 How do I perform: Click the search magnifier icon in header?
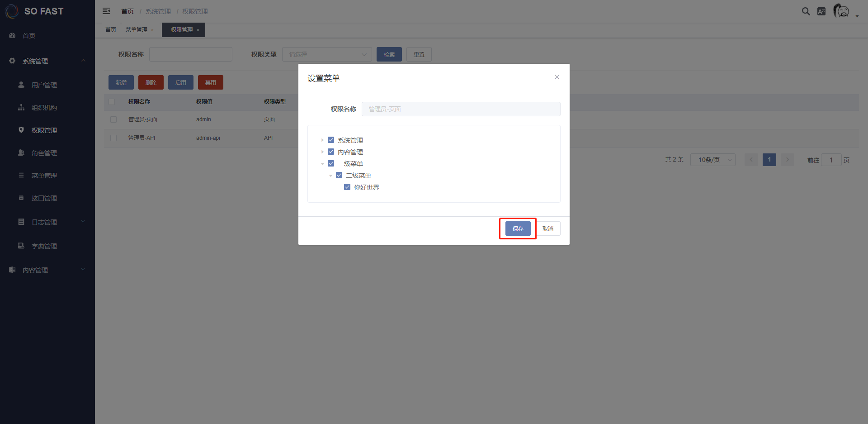tap(806, 11)
